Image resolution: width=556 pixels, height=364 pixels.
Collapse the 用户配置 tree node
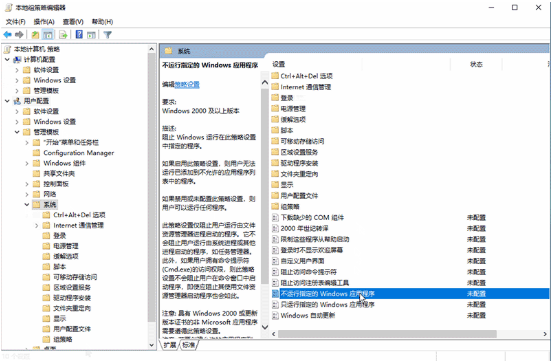7,101
